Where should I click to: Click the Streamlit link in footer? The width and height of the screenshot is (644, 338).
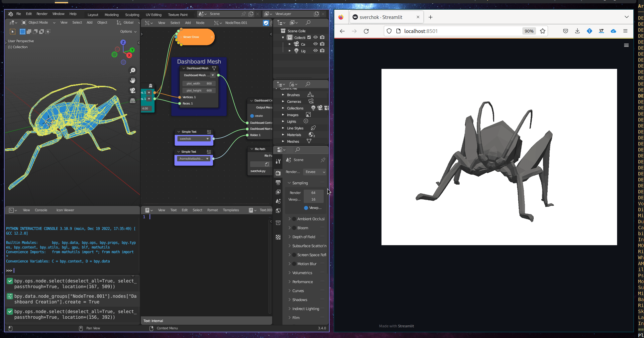[406, 326]
